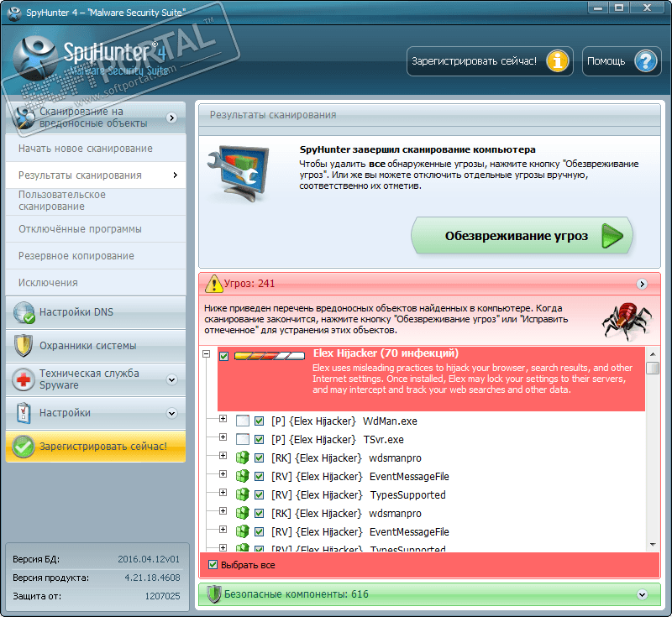Click the version value 4.21.18.4608

coord(153,578)
